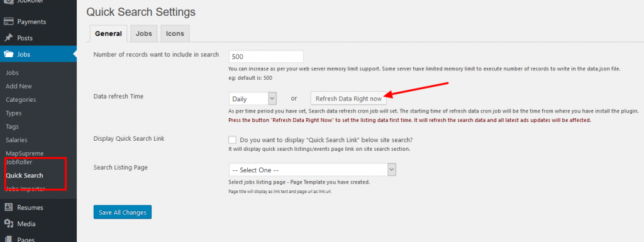This screenshot has height=242, width=644.
Task: Open the Salaries submenu item
Action: (16, 140)
